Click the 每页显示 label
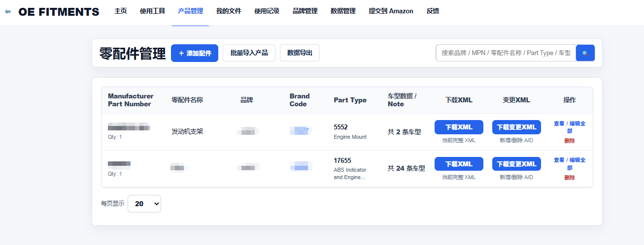Viewport: 644px width, 245px height. point(113,203)
